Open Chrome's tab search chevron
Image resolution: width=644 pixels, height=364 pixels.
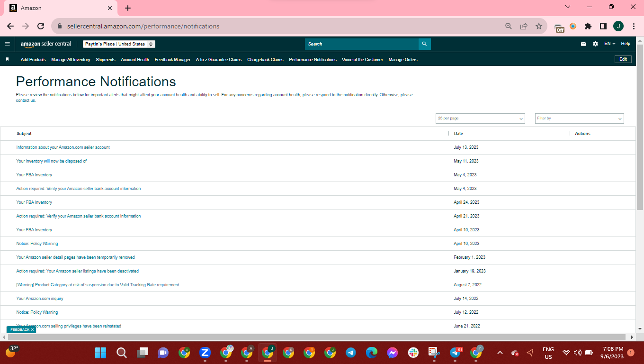(568, 7)
